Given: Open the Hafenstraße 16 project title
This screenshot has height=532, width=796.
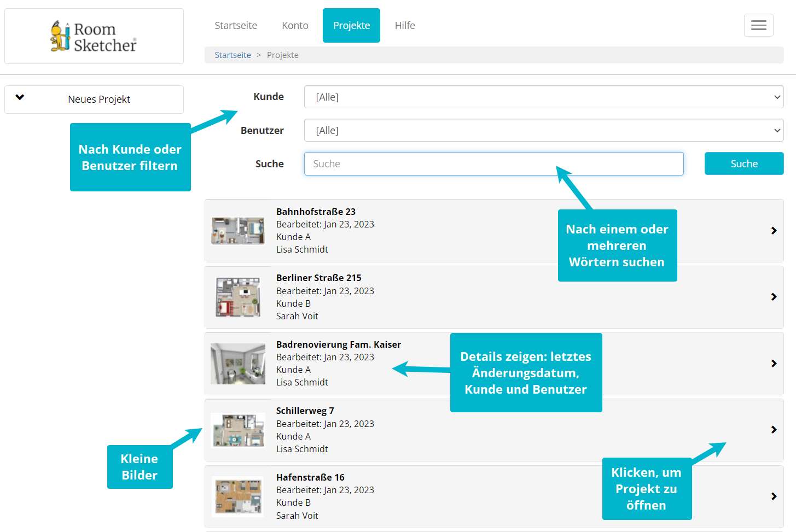Looking at the screenshot, I should coord(310,477).
